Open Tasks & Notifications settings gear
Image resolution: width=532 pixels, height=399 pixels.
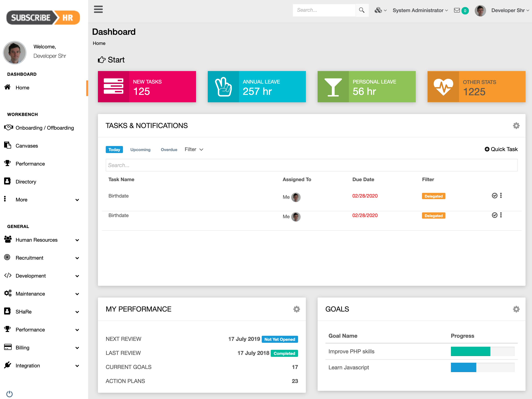516,125
